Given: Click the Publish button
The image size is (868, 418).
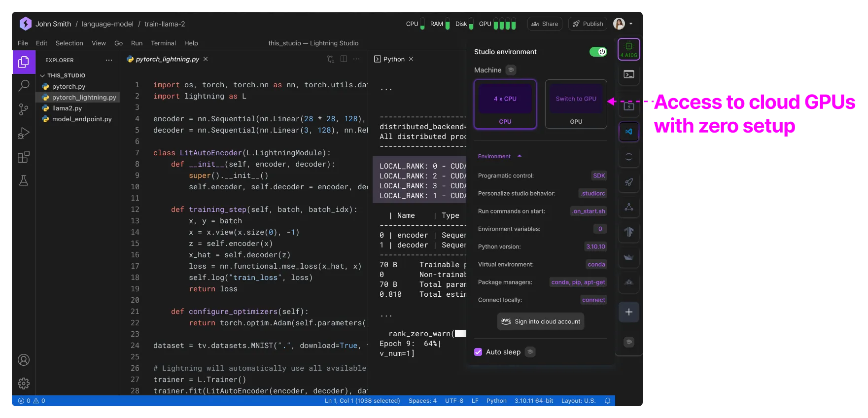Looking at the screenshot, I should pyautogui.click(x=588, y=24).
